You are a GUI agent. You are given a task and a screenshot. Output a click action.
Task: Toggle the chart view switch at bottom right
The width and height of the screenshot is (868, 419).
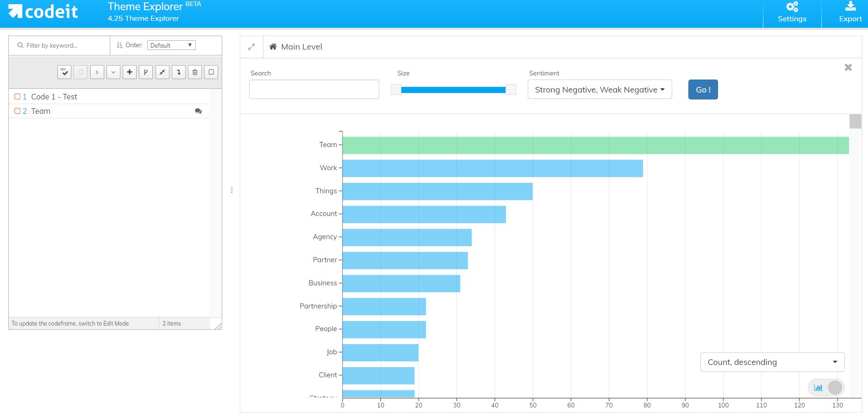pos(826,388)
